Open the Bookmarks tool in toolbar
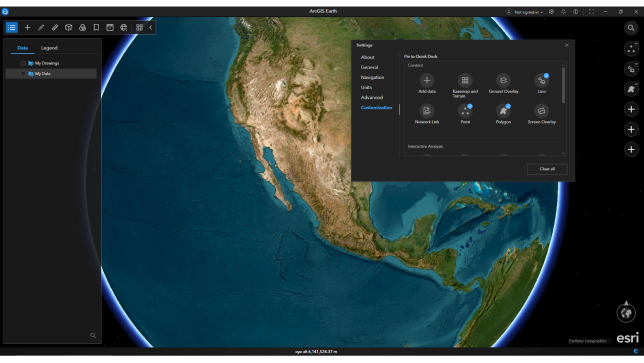Image resolution: width=644 pixels, height=363 pixels. tap(96, 28)
